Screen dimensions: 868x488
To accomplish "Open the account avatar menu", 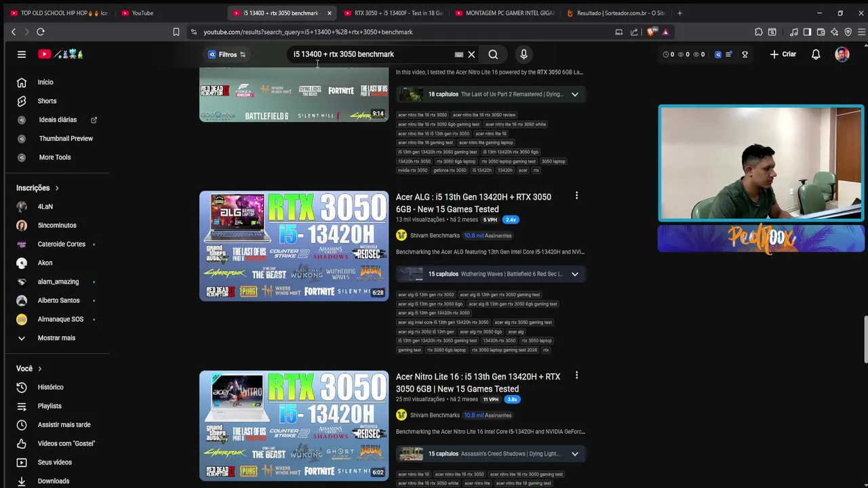I will (842, 54).
